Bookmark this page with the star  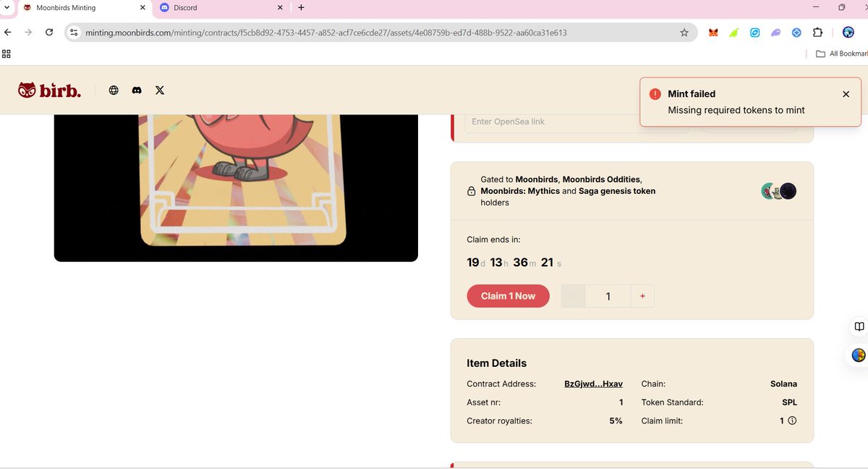(684, 33)
